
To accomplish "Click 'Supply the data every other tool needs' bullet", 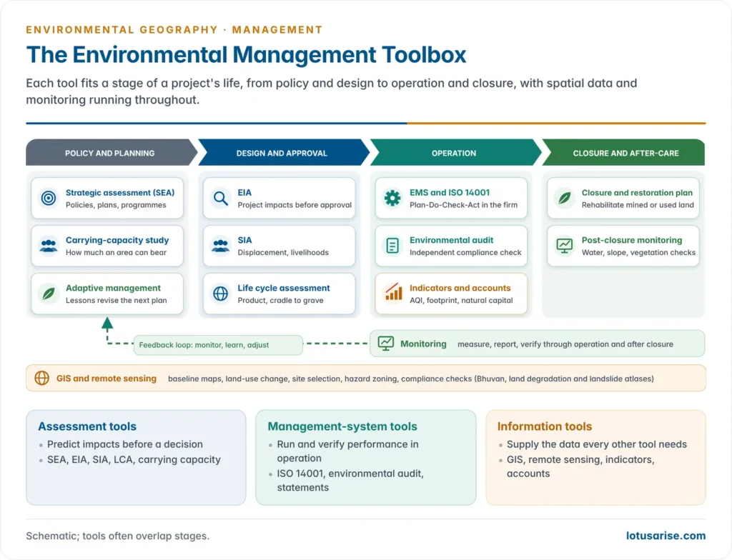I will tap(597, 444).
